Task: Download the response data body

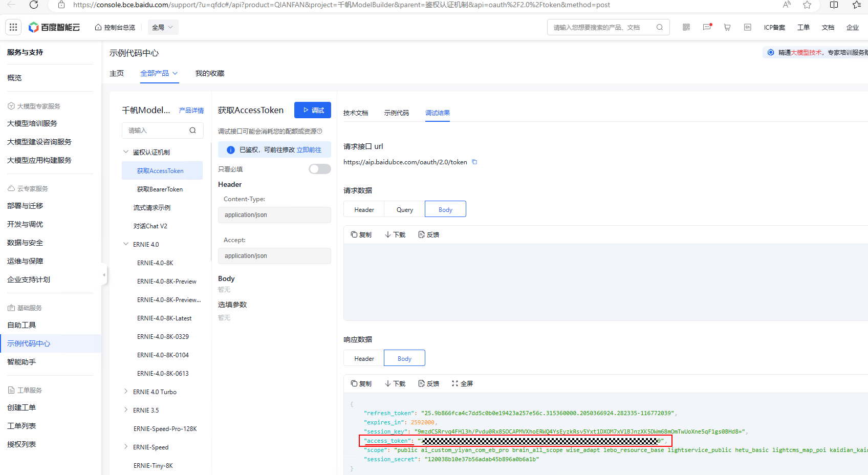Action: (x=395, y=383)
